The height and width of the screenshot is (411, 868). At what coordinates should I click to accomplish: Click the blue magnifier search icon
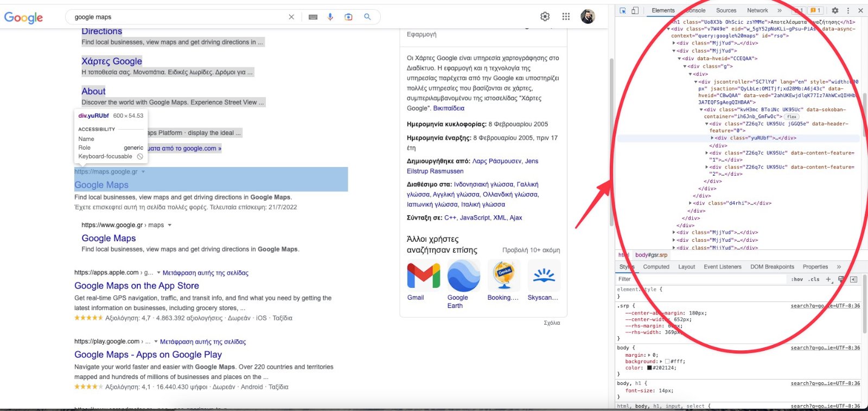click(x=367, y=17)
